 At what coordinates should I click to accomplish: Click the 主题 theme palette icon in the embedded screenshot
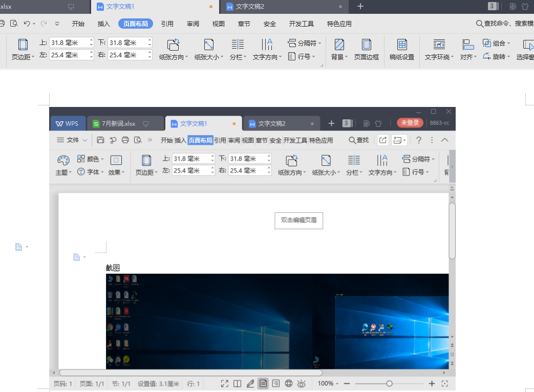point(63,160)
